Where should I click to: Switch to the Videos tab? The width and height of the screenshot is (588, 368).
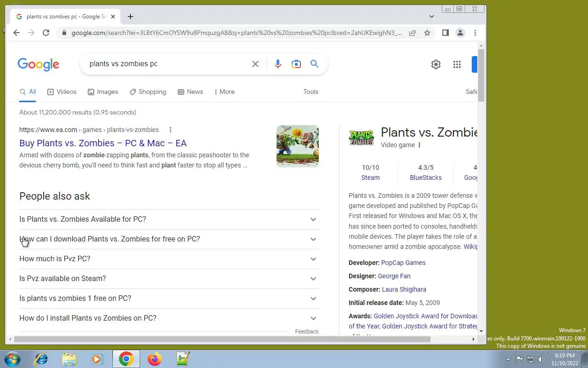pyautogui.click(x=62, y=92)
